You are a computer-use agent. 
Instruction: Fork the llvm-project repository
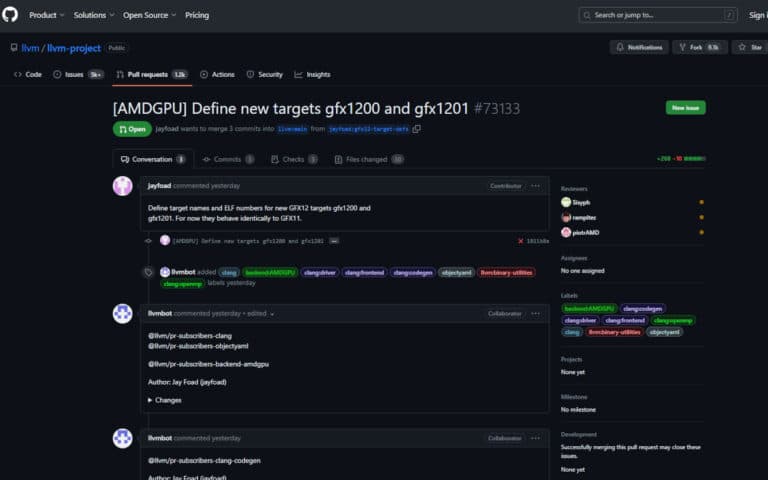687,47
